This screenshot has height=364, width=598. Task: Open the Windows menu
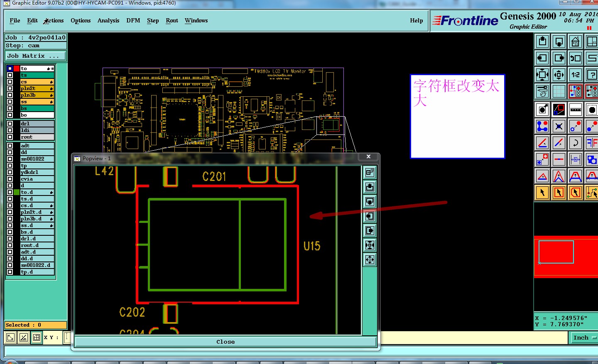pyautogui.click(x=196, y=21)
